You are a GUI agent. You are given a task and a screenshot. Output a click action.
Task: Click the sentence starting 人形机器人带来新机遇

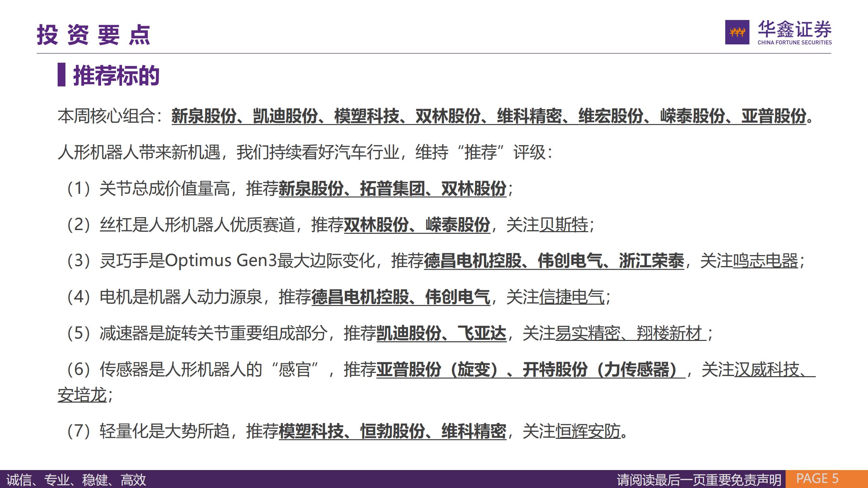click(305, 152)
